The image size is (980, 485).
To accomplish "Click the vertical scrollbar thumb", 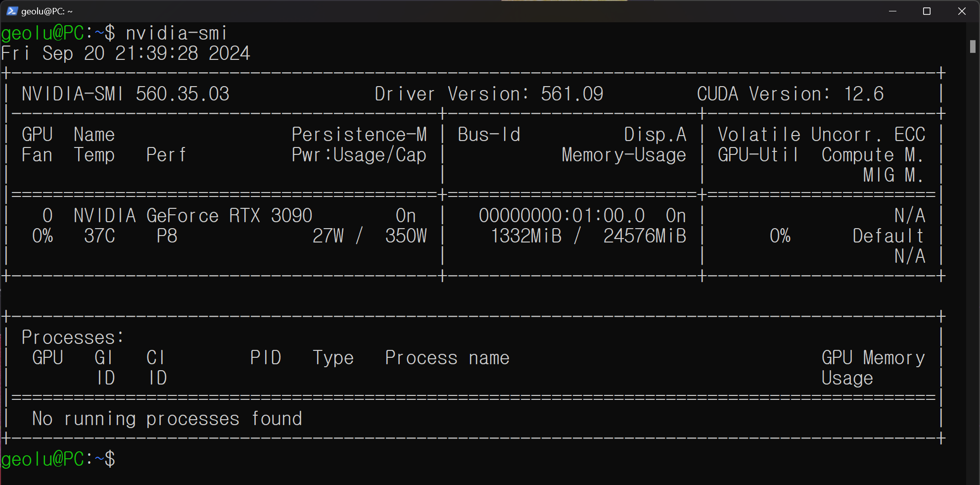I will coord(973,47).
